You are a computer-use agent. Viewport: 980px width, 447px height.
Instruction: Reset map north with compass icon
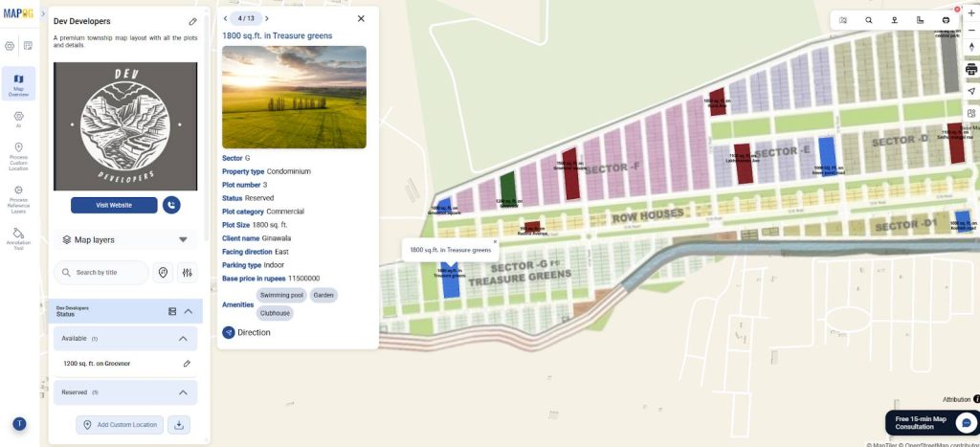pos(971,47)
